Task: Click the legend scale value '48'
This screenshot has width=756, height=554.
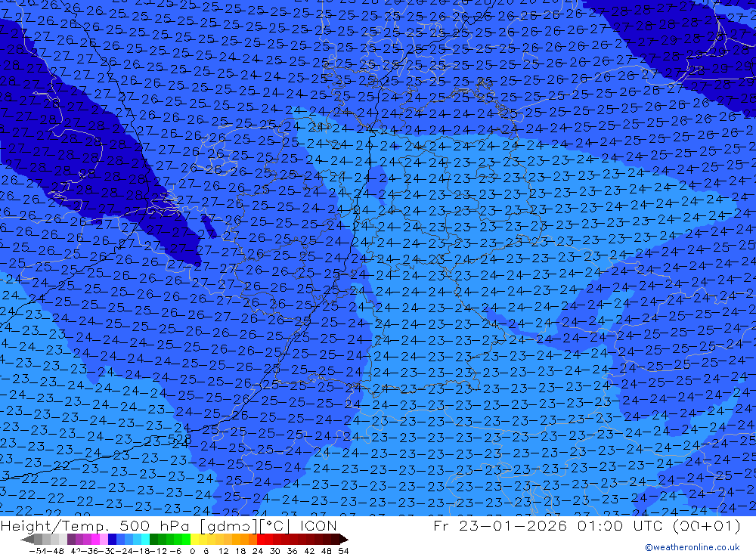Action: tap(327, 551)
